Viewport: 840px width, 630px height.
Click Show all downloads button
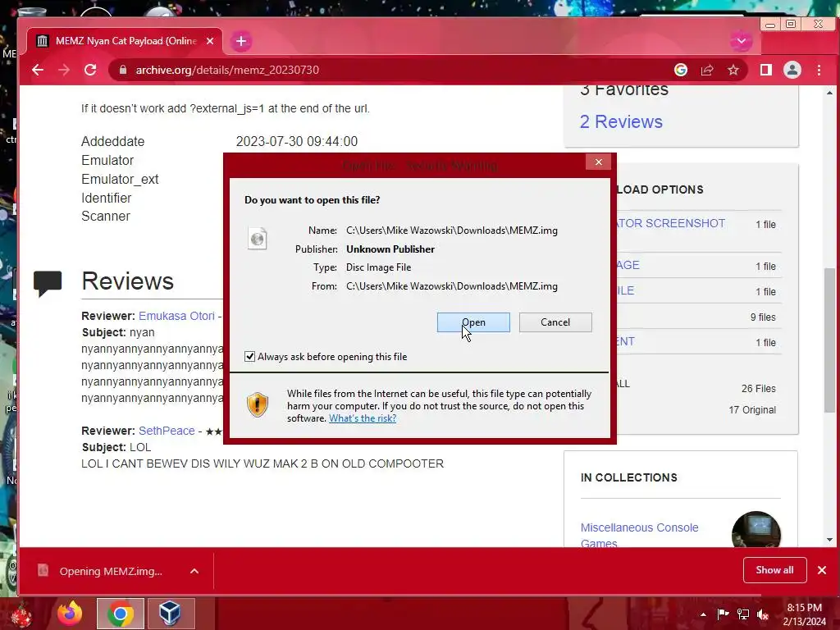(x=774, y=570)
